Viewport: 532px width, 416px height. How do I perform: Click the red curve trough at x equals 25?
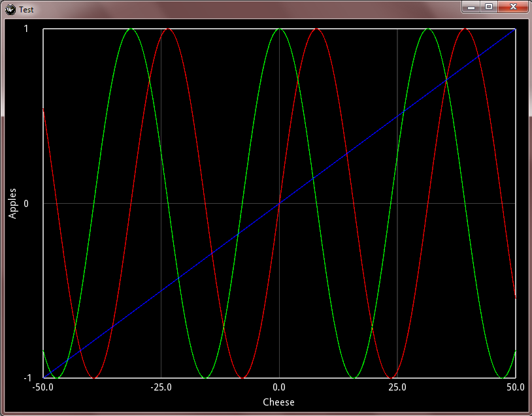pos(391,377)
